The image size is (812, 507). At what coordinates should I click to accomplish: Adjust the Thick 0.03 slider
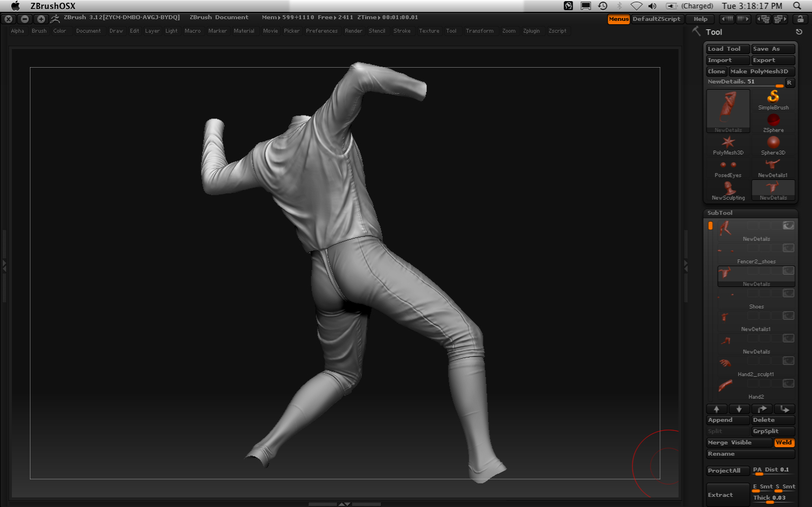pyautogui.click(x=773, y=498)
